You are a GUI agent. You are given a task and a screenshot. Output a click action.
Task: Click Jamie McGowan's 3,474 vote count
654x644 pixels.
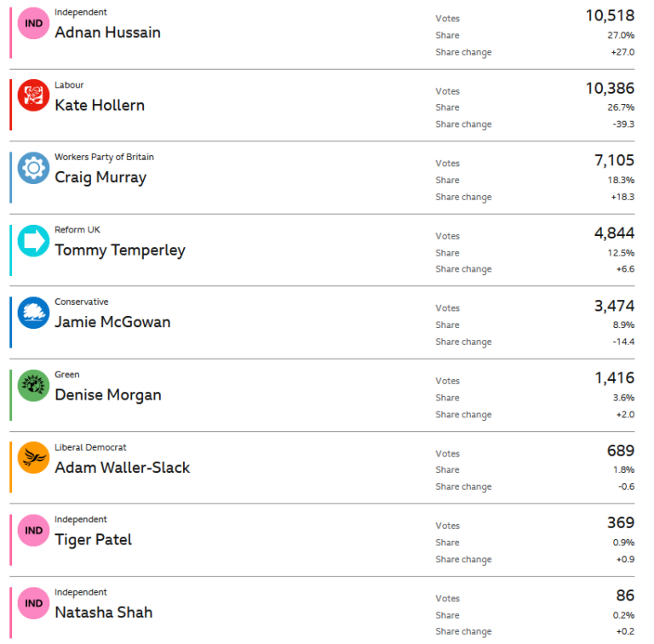point(614,306)
